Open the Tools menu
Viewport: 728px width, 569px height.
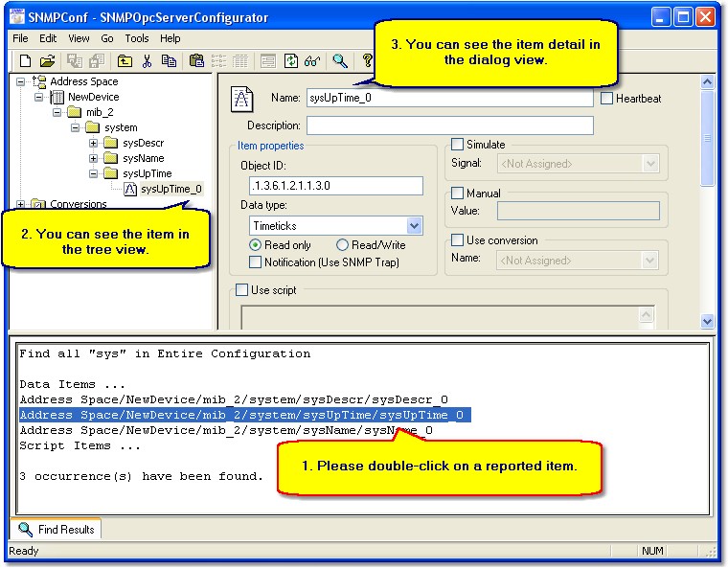click(x=136, y=38)
